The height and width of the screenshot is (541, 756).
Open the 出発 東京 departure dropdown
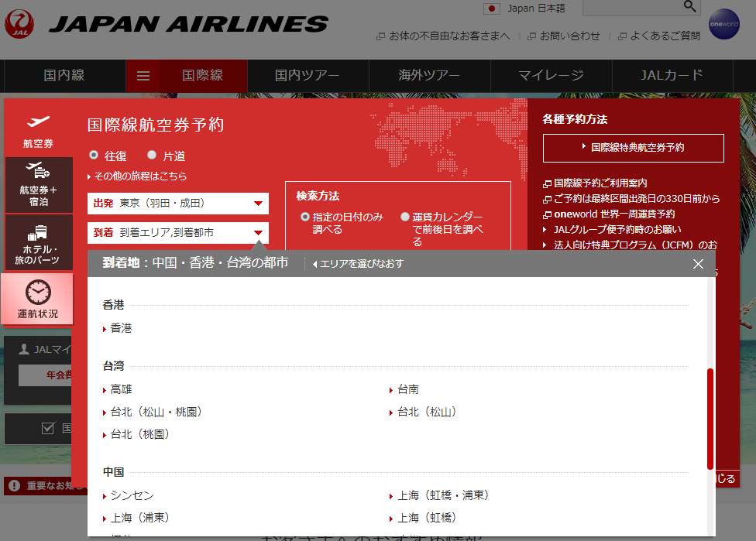(178, 204)
